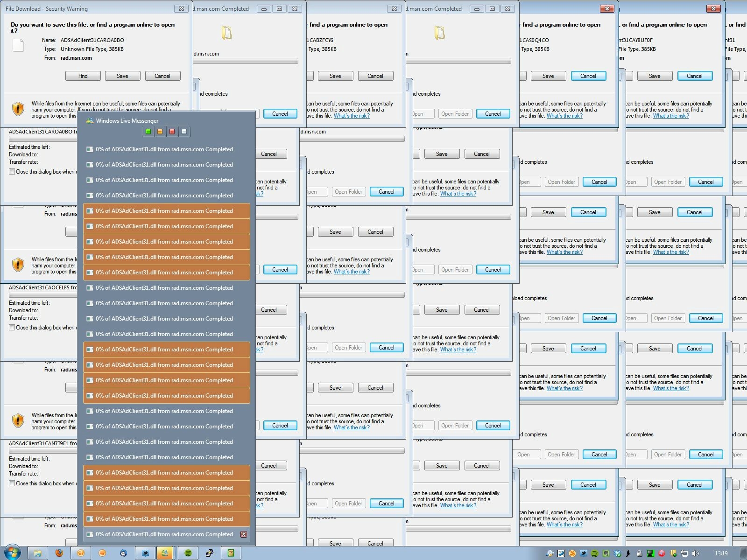Set Messenger status with the green square icon
Image resolution: width=747 pixels, height=560 pixels.
tap(148, 132)
